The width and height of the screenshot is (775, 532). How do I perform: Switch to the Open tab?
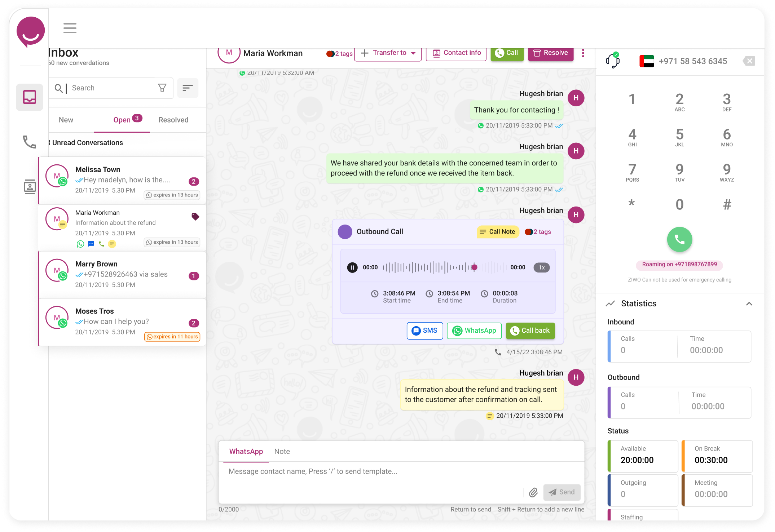pos(122,120)
